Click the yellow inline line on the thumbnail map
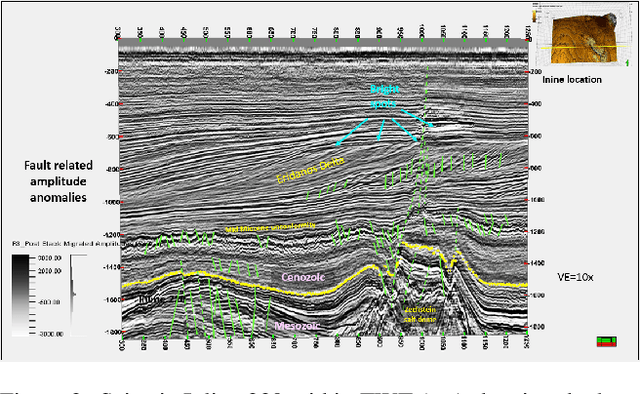This screenshot has width=640, height=394. (x=583, y=47)
